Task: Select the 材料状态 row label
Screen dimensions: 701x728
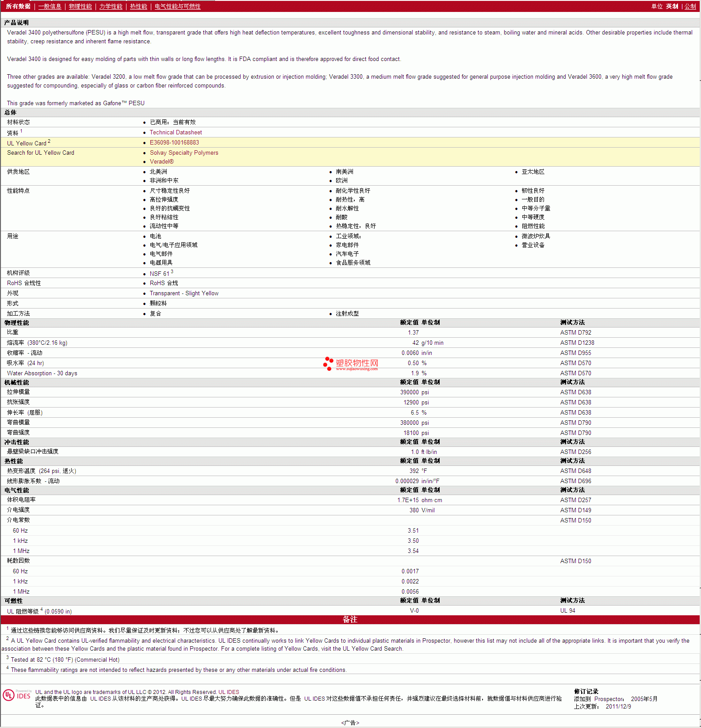Action: (x=19, y=122)
